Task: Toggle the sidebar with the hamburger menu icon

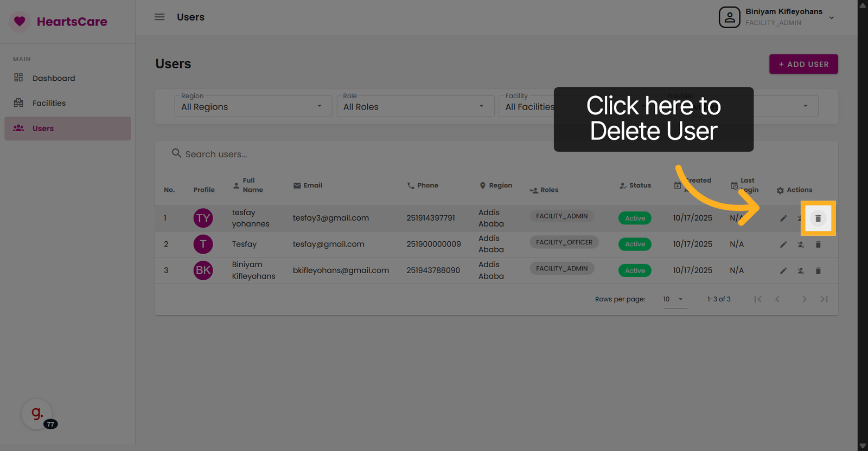Action: [x=159, y=17]
